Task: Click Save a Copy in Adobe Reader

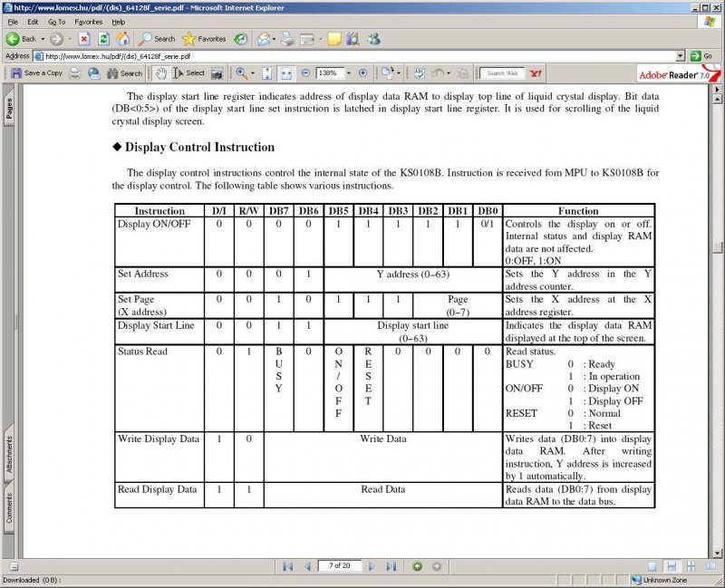Action: 36,73
